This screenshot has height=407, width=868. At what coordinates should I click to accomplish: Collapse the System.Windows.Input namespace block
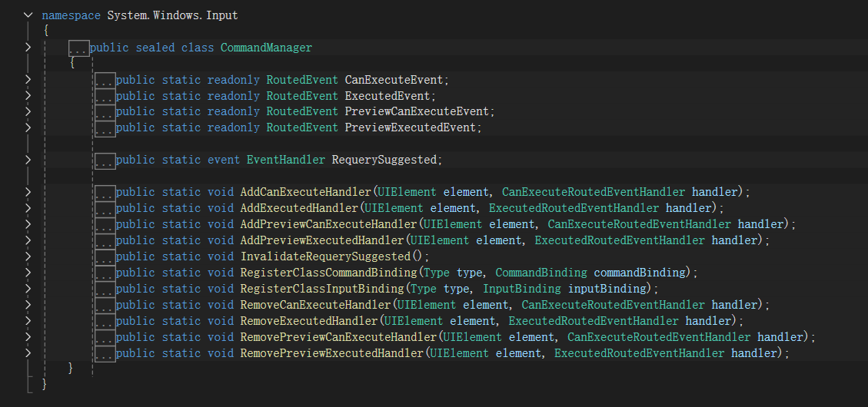tap(28, 15)
